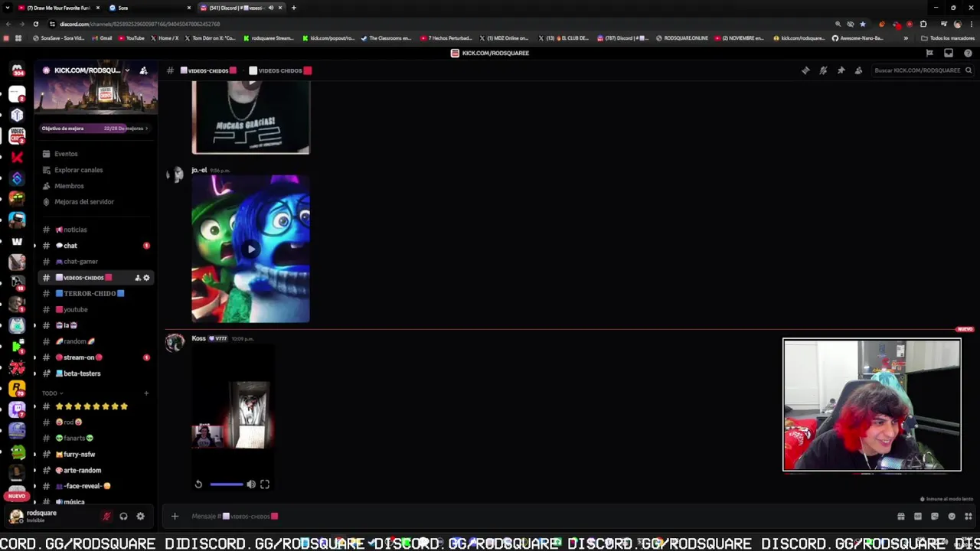980x551 pixels.
Task: Open direct messages icon with 304 badge
Action: (17, 71)
